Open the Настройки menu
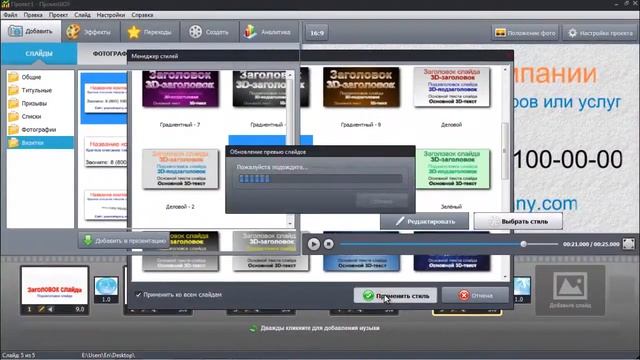This screenshot has width=640, height=360. (111, 15)
